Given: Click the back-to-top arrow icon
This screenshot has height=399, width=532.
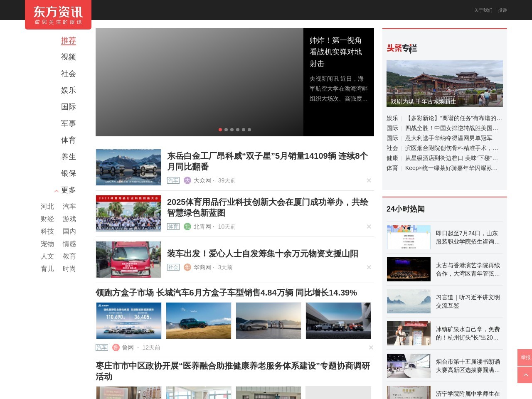Looking at the screenshot, I should [525, 374].
